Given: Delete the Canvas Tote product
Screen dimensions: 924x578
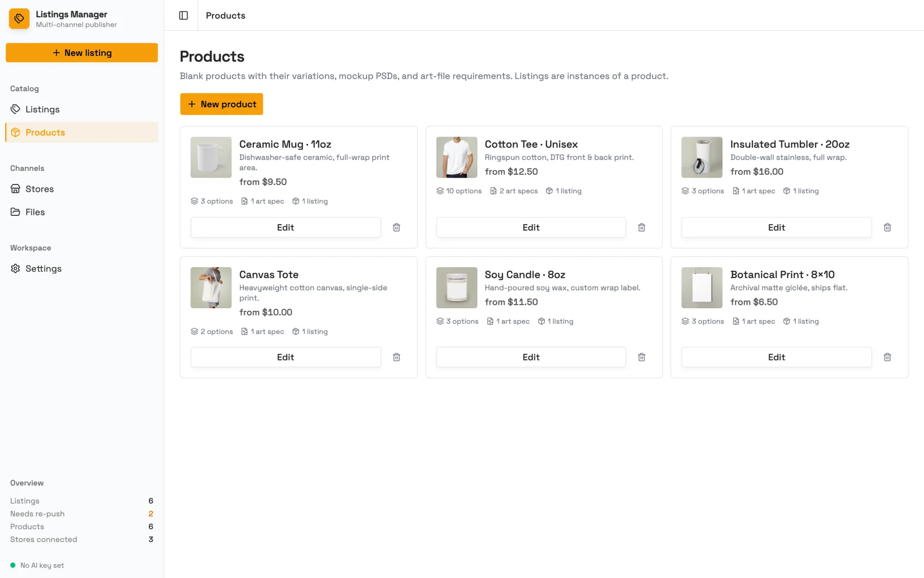Looking at the screenshot, I should click(x=396, y=357).
